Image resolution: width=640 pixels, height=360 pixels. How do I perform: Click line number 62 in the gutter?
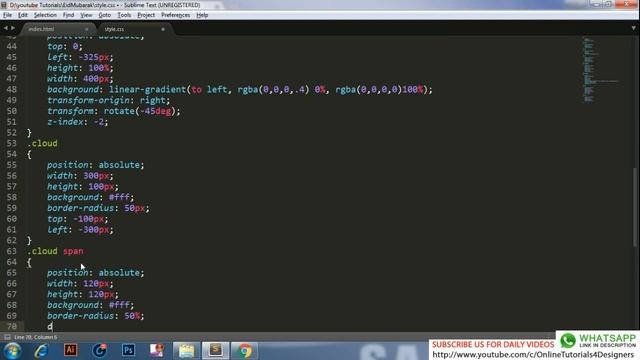pyautogui.click(x=11, y=240)
